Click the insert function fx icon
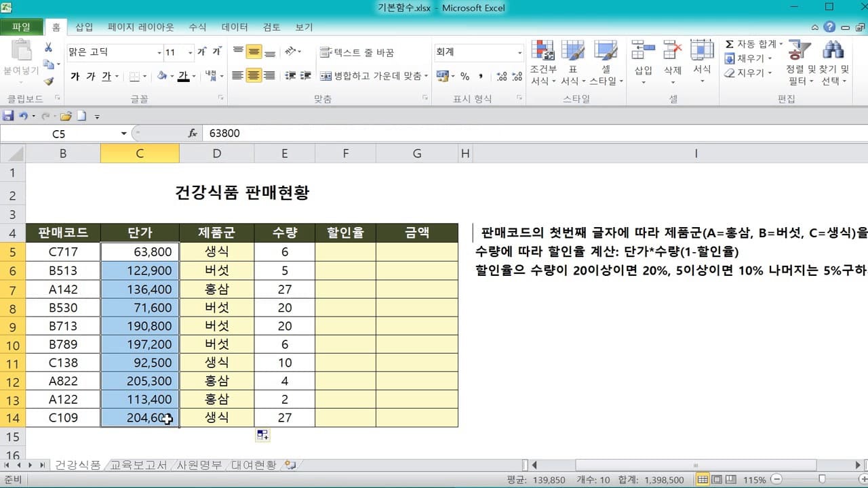The height and width of the screenshot is (488, 868). pos(193,134)
